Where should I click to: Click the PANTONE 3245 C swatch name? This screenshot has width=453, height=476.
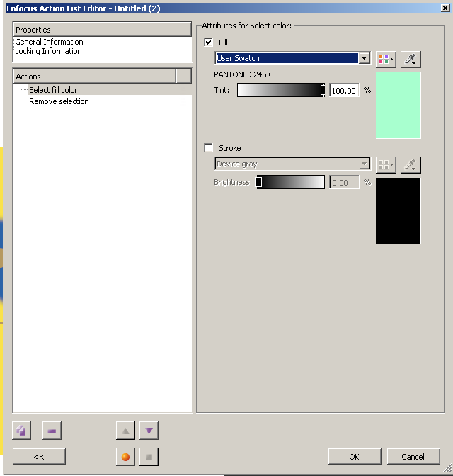pyautogui.click(x=243, y=74)
